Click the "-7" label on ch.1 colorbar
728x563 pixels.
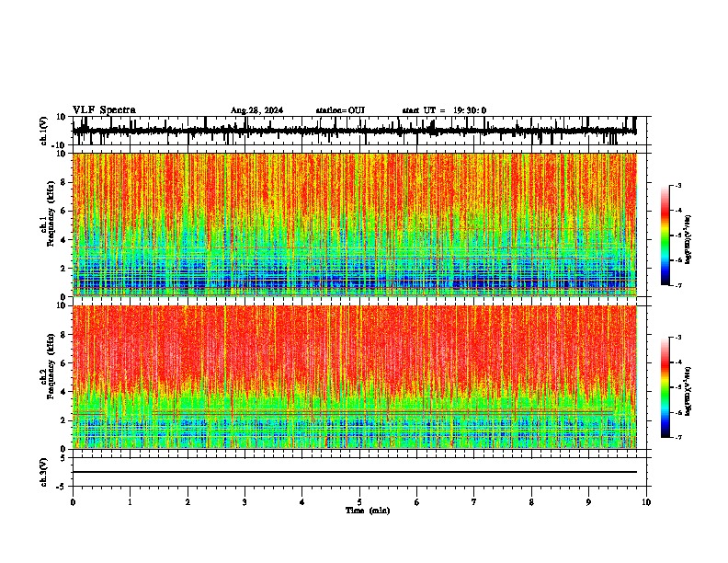tap(678, 285)
